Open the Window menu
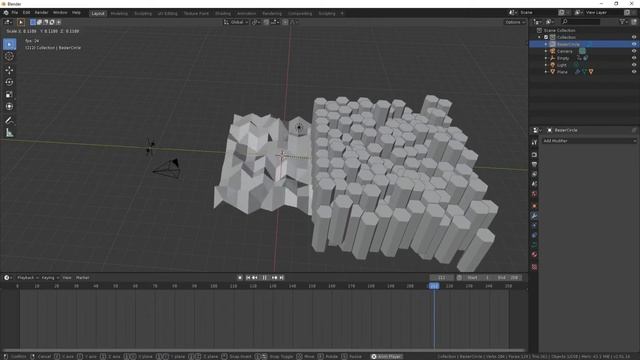 pyautogui.click(x=60, y=13)
